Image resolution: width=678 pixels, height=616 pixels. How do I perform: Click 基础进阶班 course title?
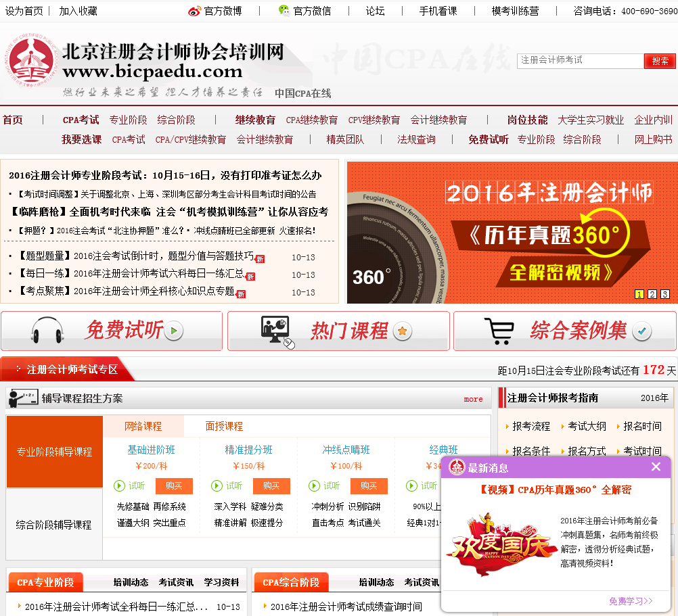[151, 450]
